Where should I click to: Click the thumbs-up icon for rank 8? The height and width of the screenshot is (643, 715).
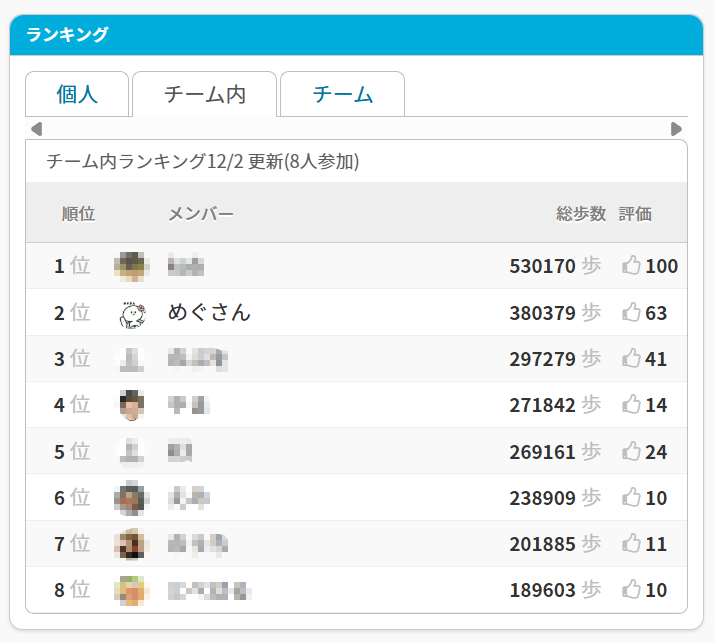631,590
